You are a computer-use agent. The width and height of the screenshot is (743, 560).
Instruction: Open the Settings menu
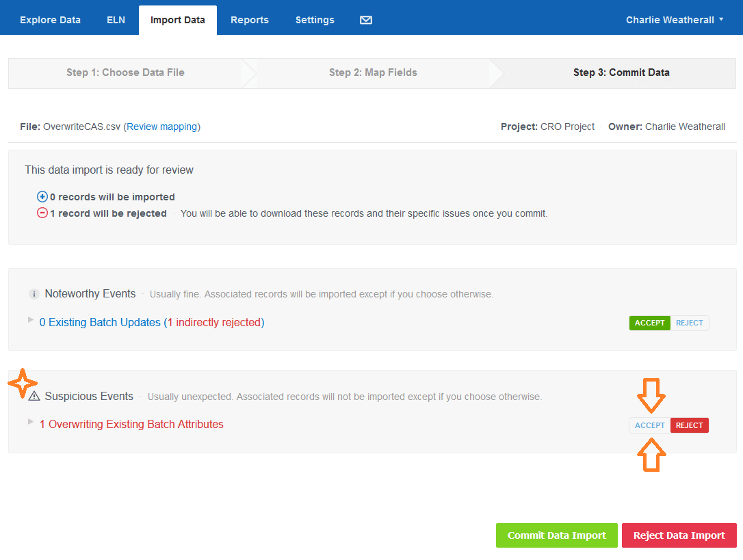point(315,20)
